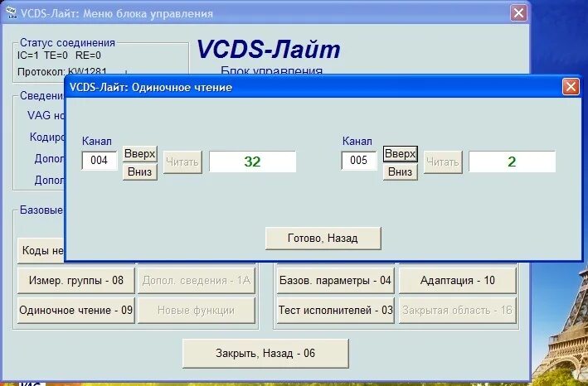Click the Готово, Назад button
The image size is (588, 386).
(323, 238)
